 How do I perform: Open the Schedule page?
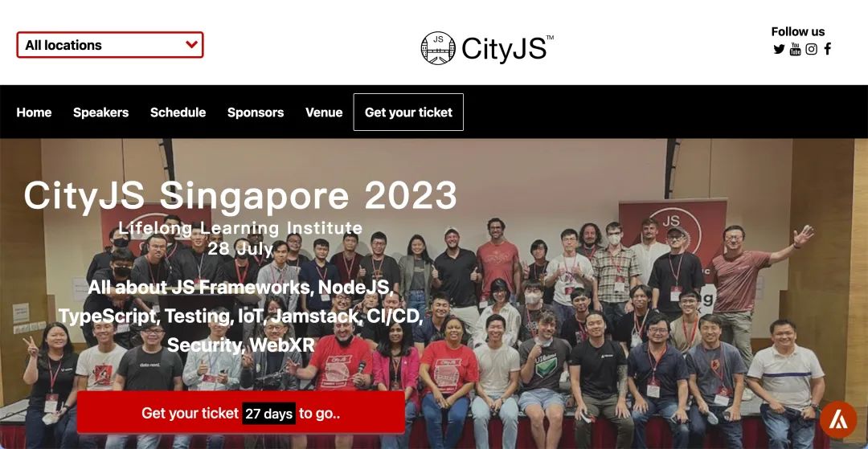[178, 112]
